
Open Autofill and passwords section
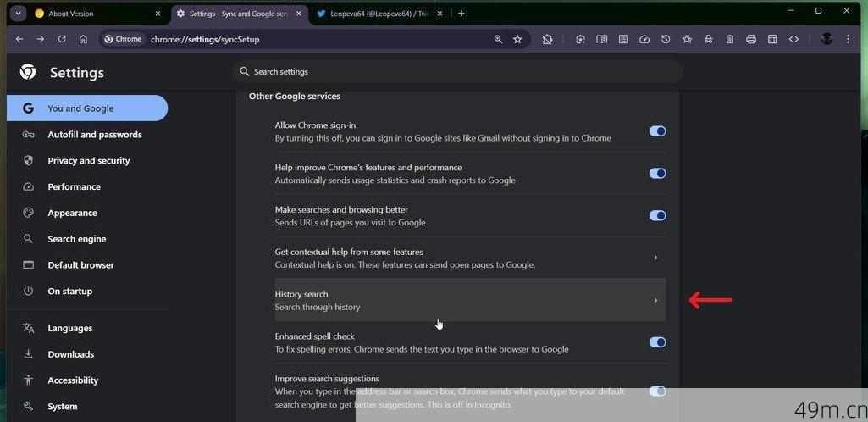click(87, 135)
